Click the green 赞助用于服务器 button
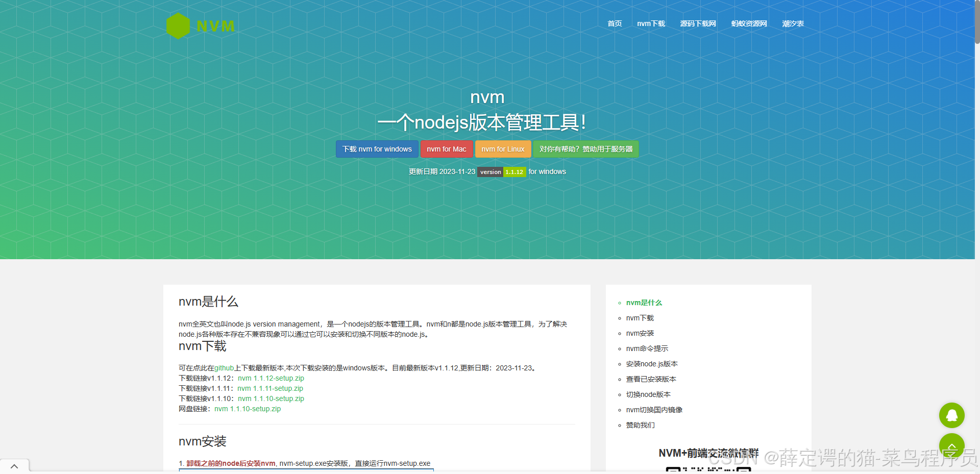Viewport: 980px width, 474px height. [585, 149]
